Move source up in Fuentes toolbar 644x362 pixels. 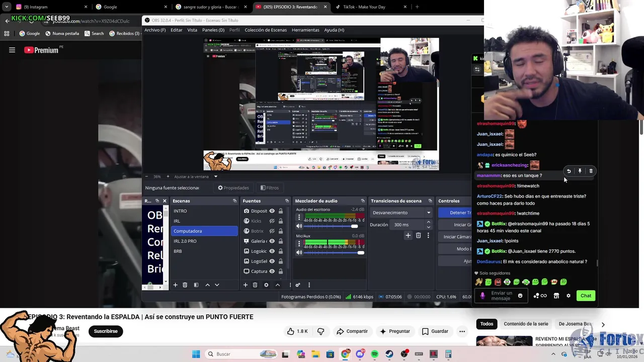point(277,285)
